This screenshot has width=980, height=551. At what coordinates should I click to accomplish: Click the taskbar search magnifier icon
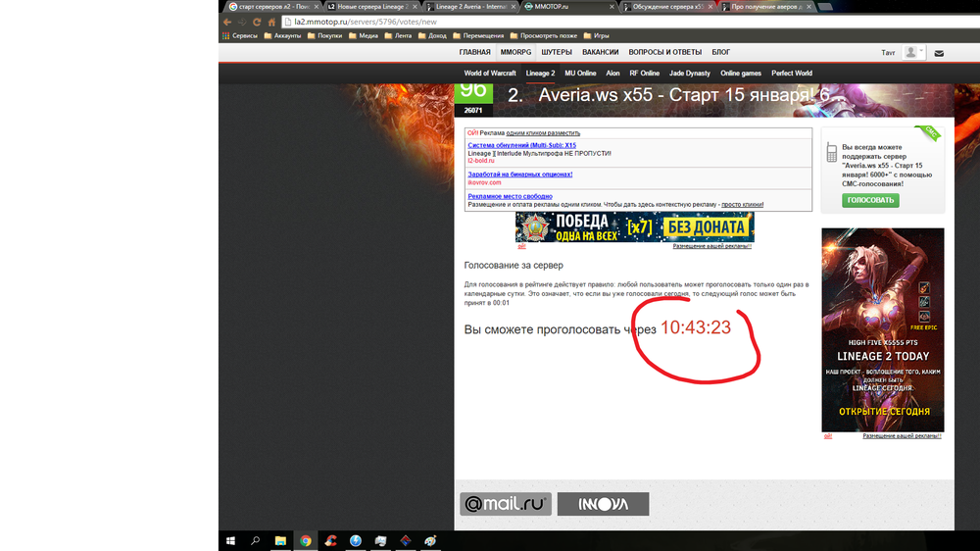256,540
